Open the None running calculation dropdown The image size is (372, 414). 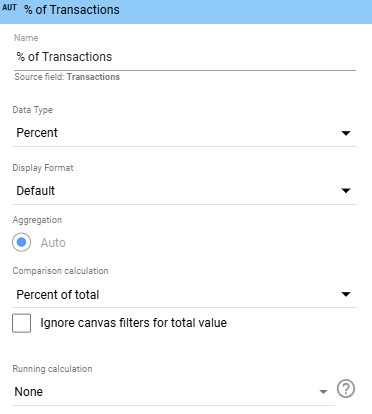click(x=173, y=392)
